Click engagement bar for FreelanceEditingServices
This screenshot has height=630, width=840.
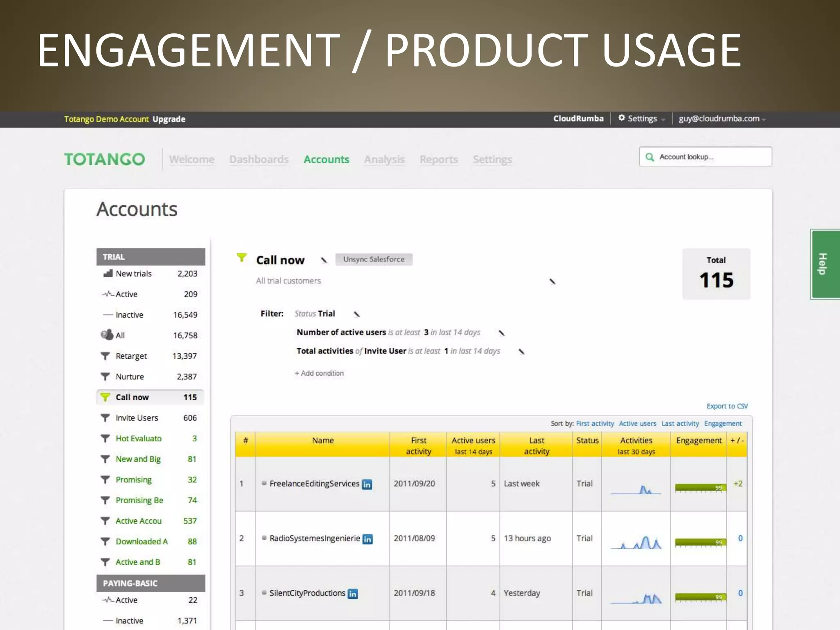click(x=700, y=488)
